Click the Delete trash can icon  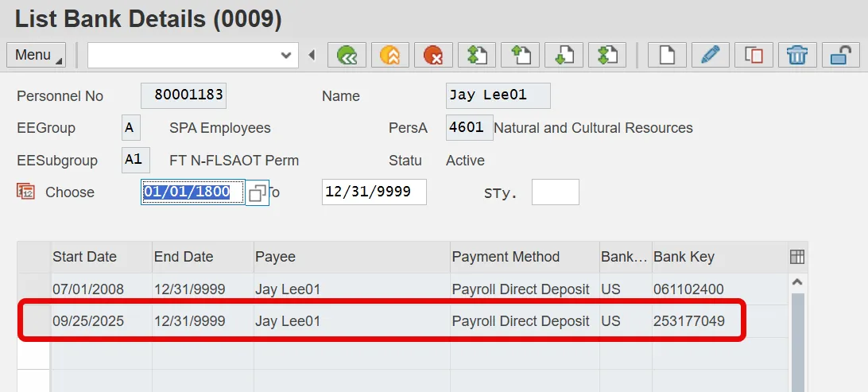point(797,56)
